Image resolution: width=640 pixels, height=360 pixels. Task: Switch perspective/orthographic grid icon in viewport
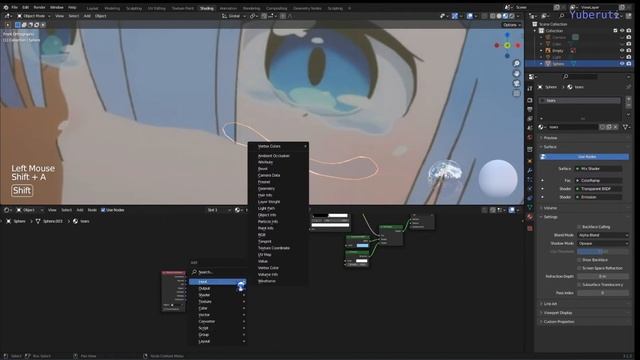coord(516,93)
